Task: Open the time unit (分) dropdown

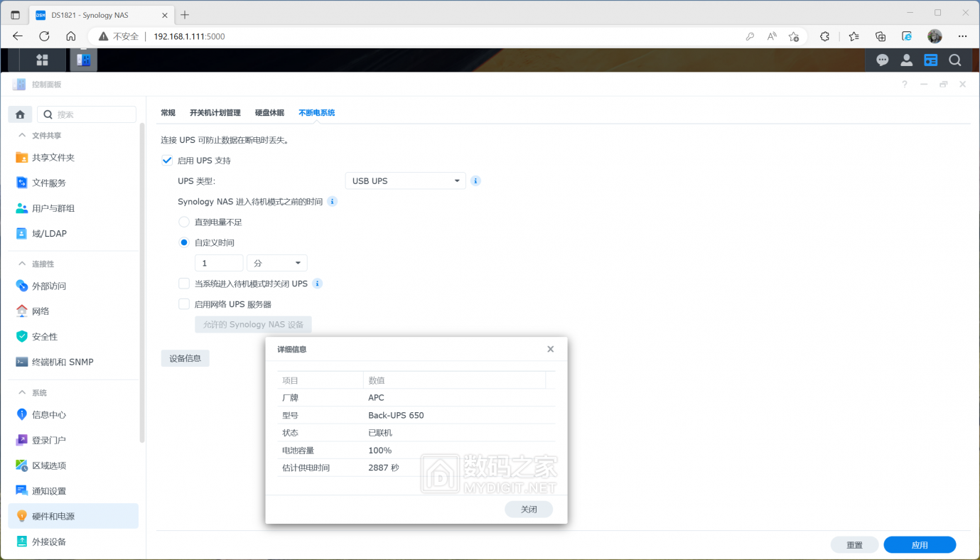Action: click(277, 263)
